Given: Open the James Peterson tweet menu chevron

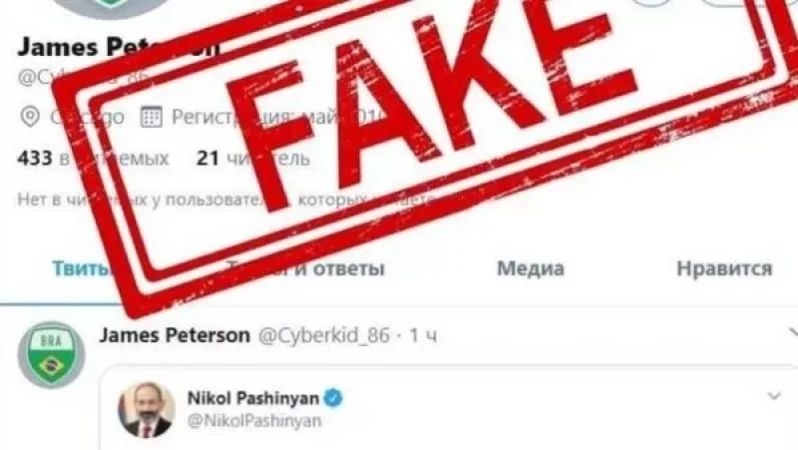Looking at the screenshot, I should pyautogui.click(x=793, y=333).
